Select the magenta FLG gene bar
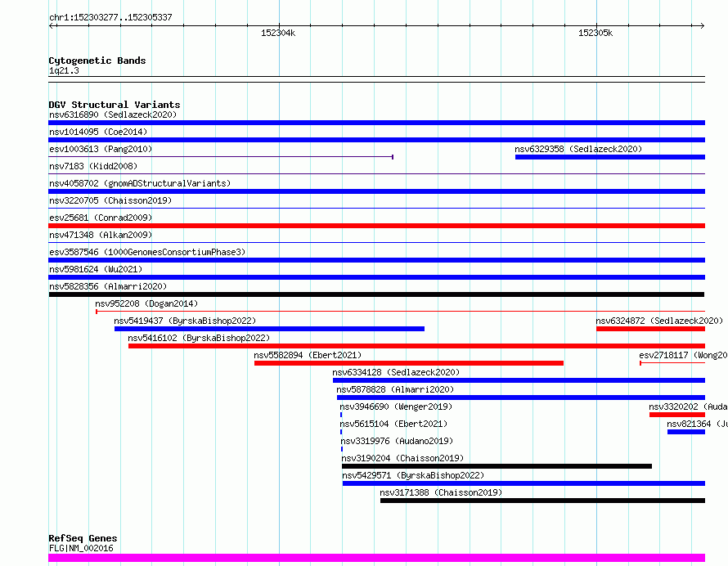 point(376,558)
